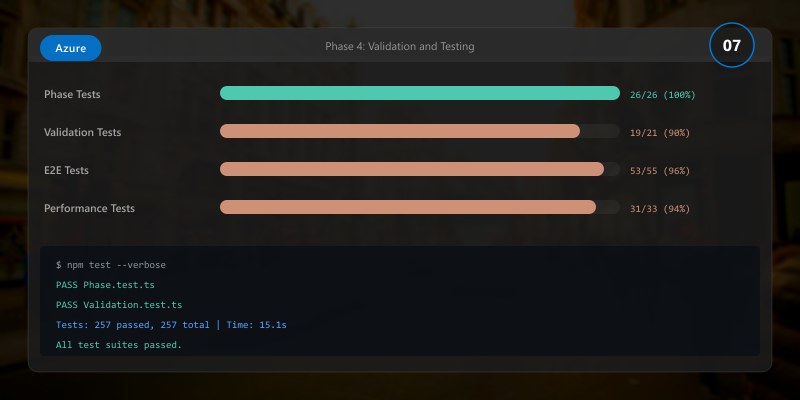Click the Tests: 257 passed summary line
The width and height of the screenshot is (800, 400).
click(171, 324)
